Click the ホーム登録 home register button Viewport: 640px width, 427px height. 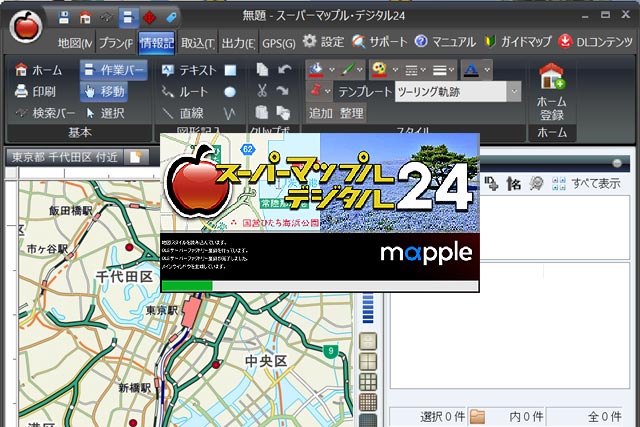pyautogui.click(x=551, y=92)
